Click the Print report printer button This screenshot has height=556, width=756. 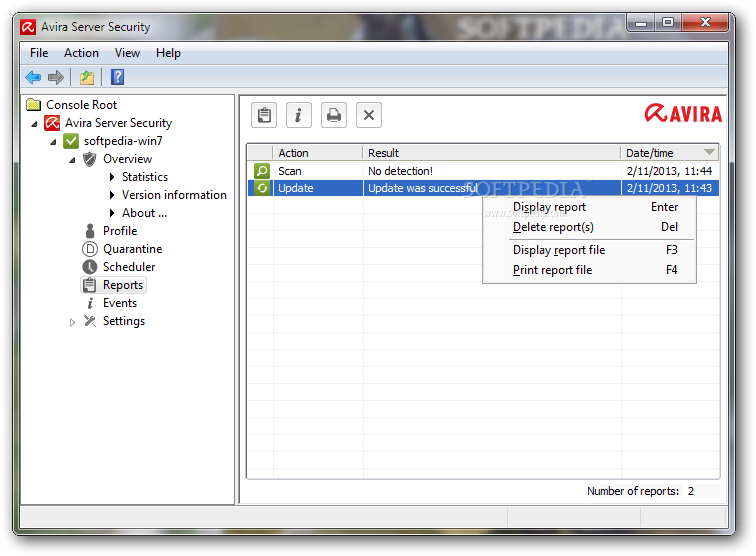(334, 115)
